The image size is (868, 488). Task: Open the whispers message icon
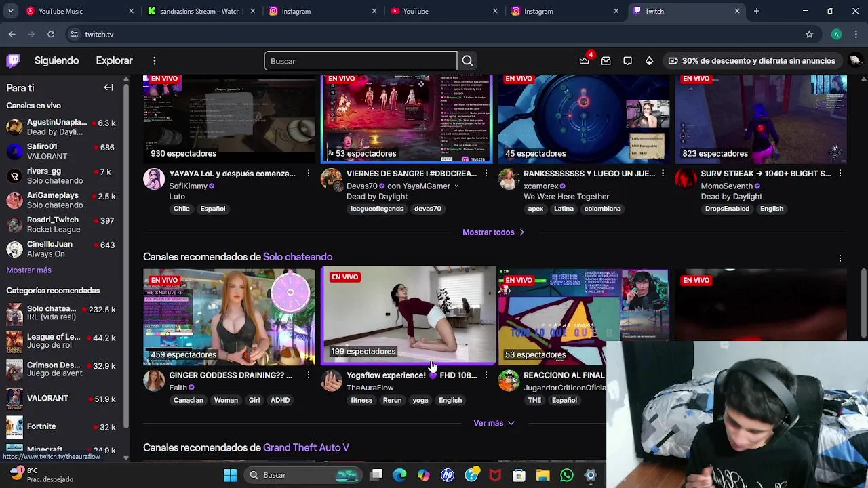pos(606,61)
